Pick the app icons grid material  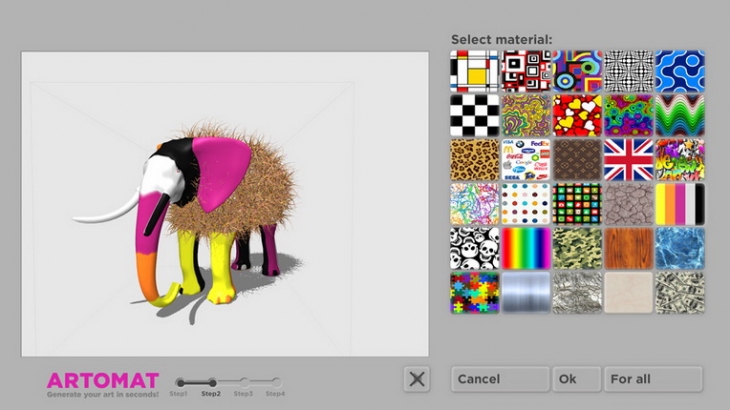(577, 204)
